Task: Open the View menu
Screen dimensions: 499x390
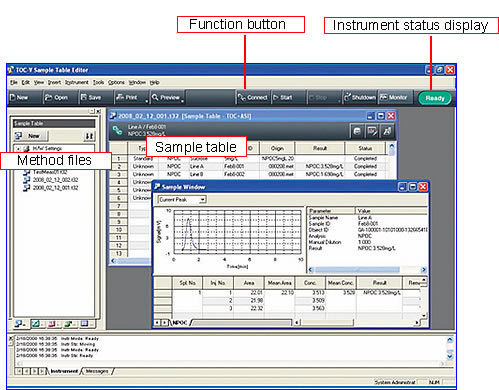Action: tap(39, 82)
